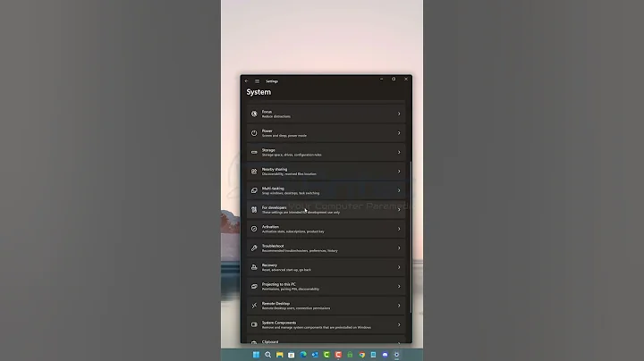The width and height of the screenshot is (644, 361).
Task: Launch Microsoft Edge from the taskbar
Action: 303,355
